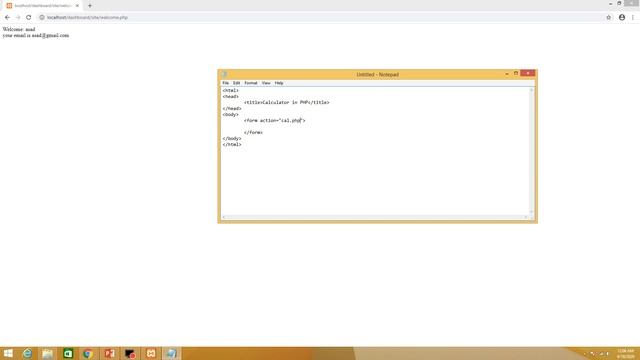Click the "<title>Calculator in PHP</title>" line
The width and height of the screenshot is (640, 360).
point(287,102)
